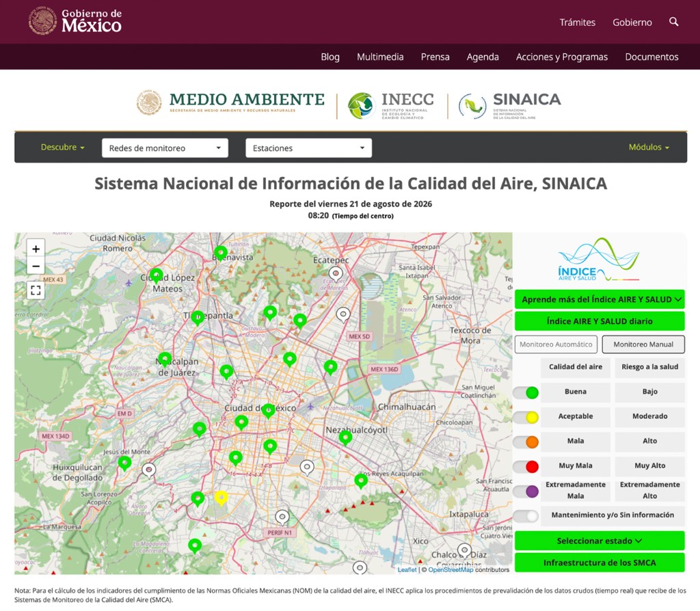700x611 pixels.
Task: Open the Multimedia menu item
Action: 380,57
